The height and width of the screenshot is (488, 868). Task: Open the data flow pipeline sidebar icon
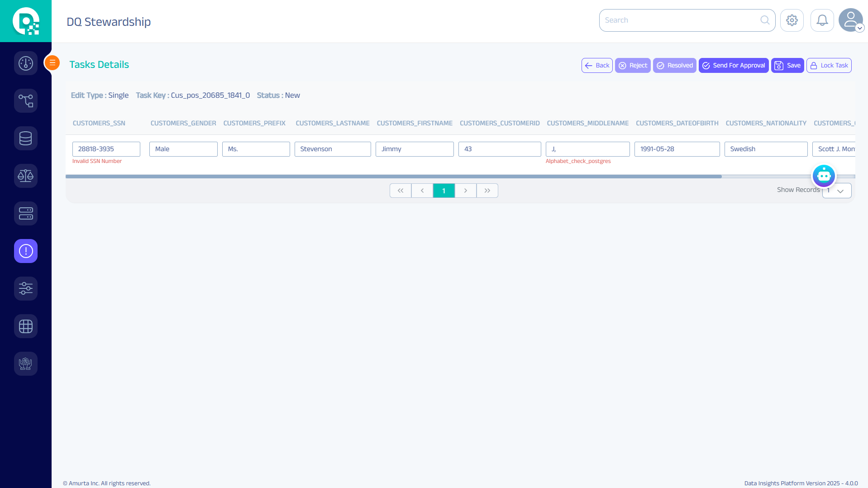[26, 100]
